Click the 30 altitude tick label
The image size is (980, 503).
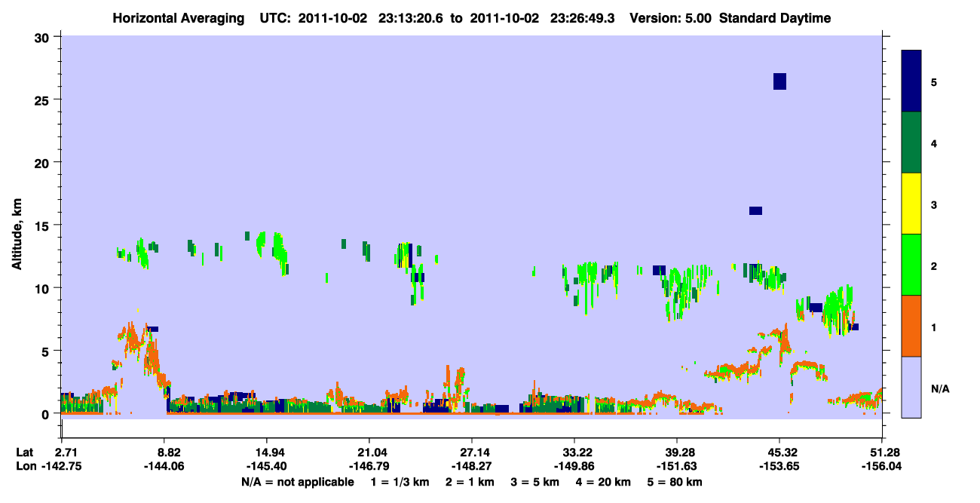[x=43, y=37]
